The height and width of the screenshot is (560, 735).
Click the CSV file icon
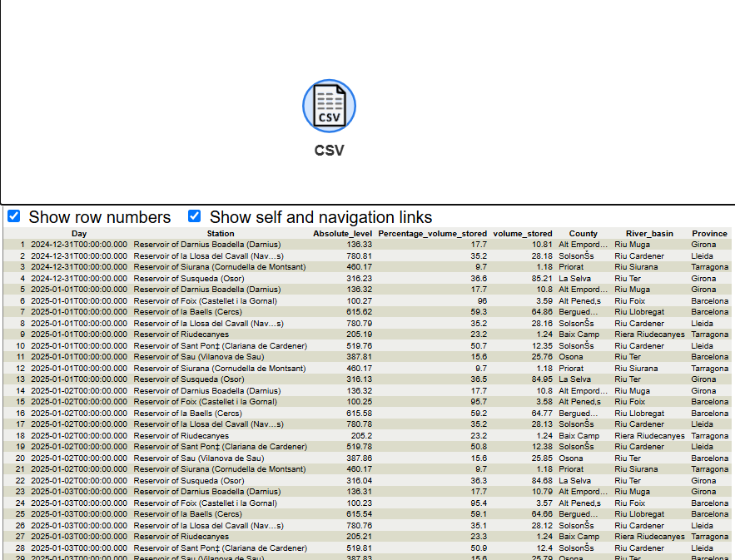coord(329,106)
